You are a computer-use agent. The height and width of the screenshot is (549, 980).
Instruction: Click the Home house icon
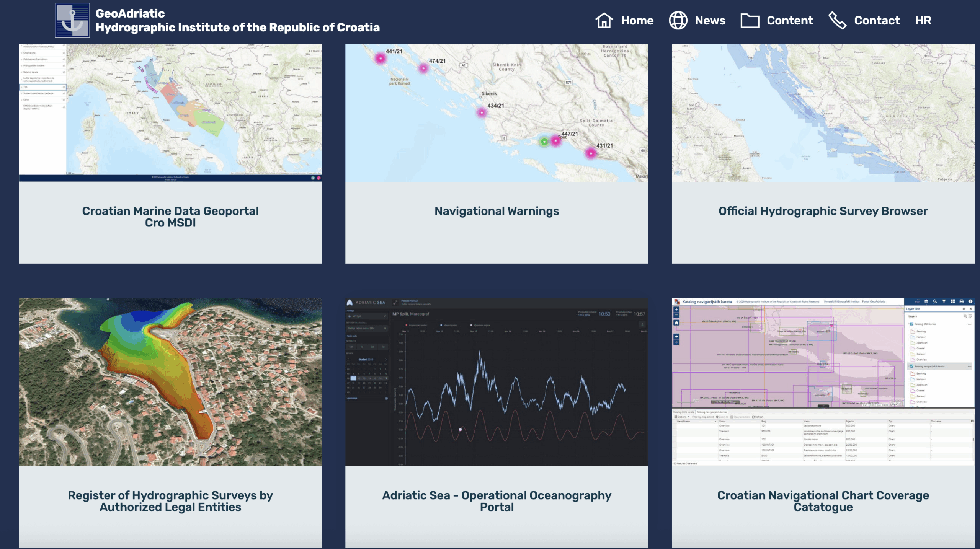pyautogui.click(x=604, y=20)
